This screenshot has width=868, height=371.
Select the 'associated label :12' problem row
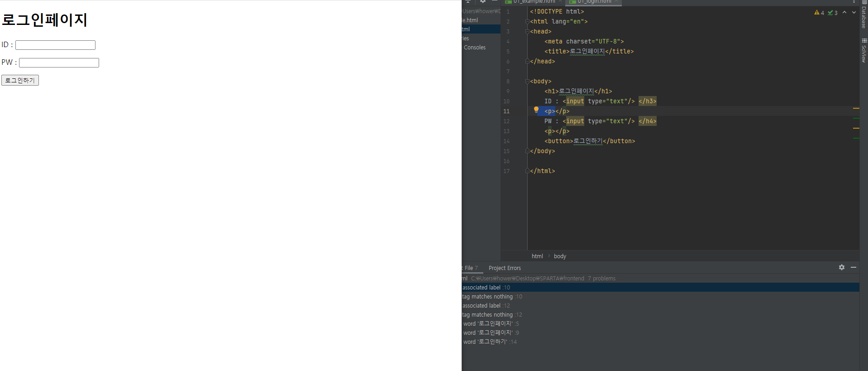(x=660, y=306)
